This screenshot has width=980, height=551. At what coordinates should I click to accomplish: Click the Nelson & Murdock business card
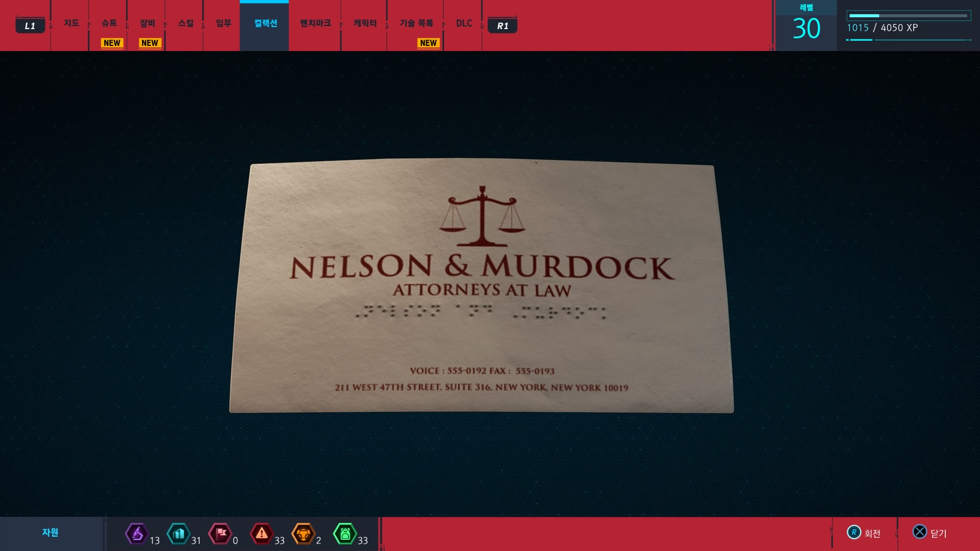(481, 287)
